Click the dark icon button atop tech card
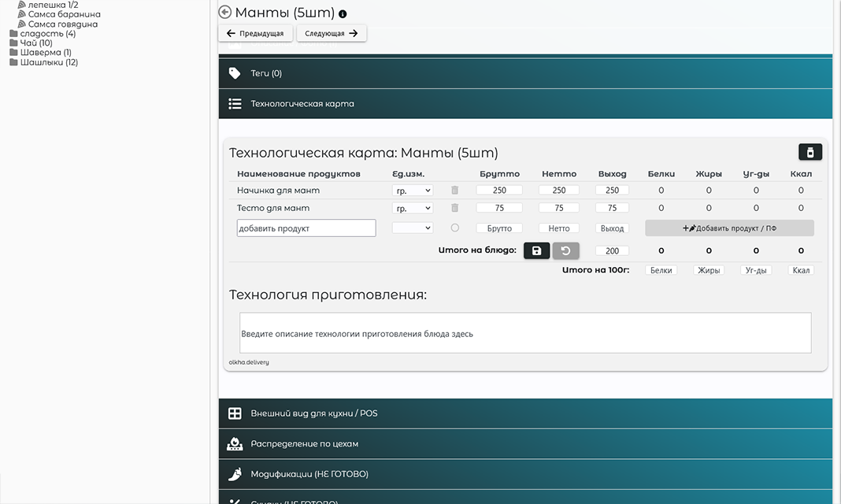 (810, 152)
